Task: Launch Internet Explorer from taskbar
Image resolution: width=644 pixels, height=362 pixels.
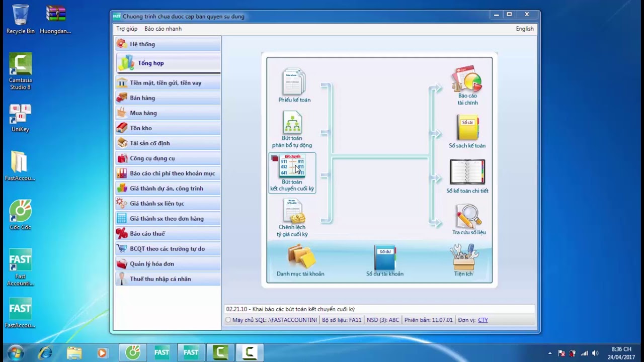Action: pyautogui.click(x=46, y=353)
